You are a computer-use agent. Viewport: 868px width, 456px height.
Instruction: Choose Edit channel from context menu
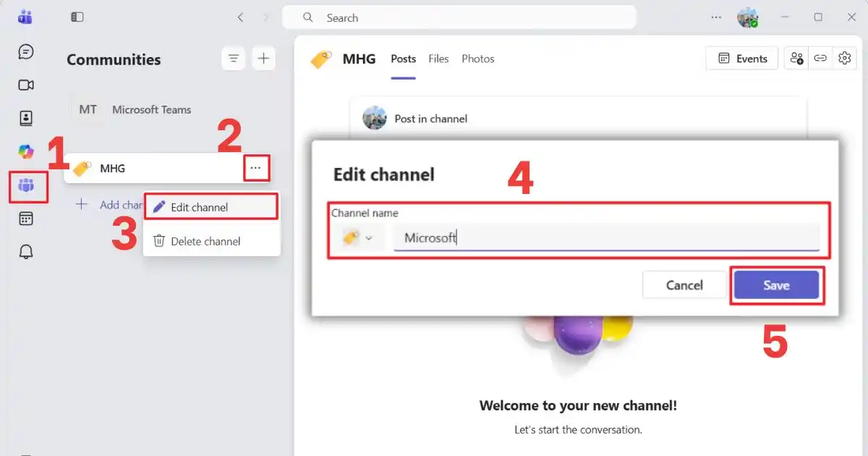(x=211, y=207)
